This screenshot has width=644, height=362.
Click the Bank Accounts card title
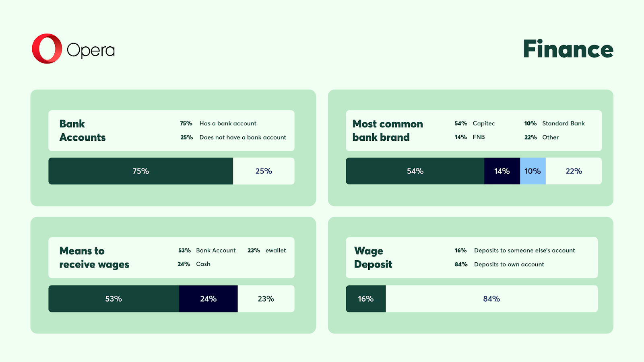point(83,130)
